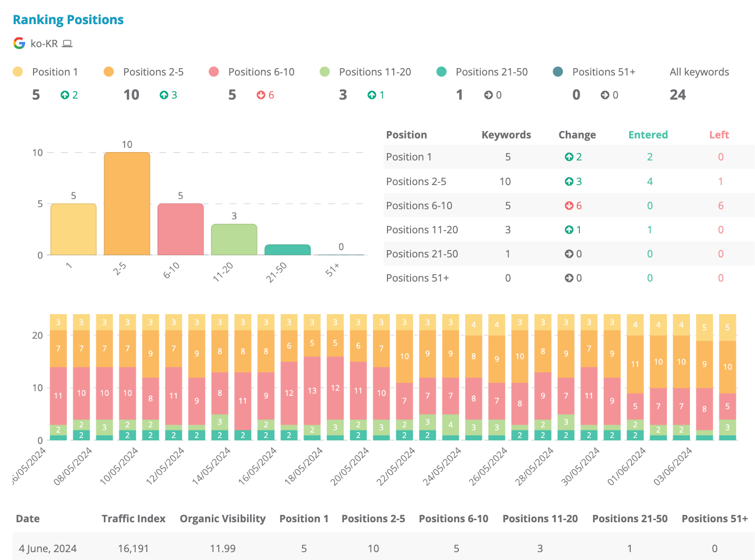Click the up arrow in Positions 2-5 table row
Screen dimensions: 755x560
(x=569, y=181)
